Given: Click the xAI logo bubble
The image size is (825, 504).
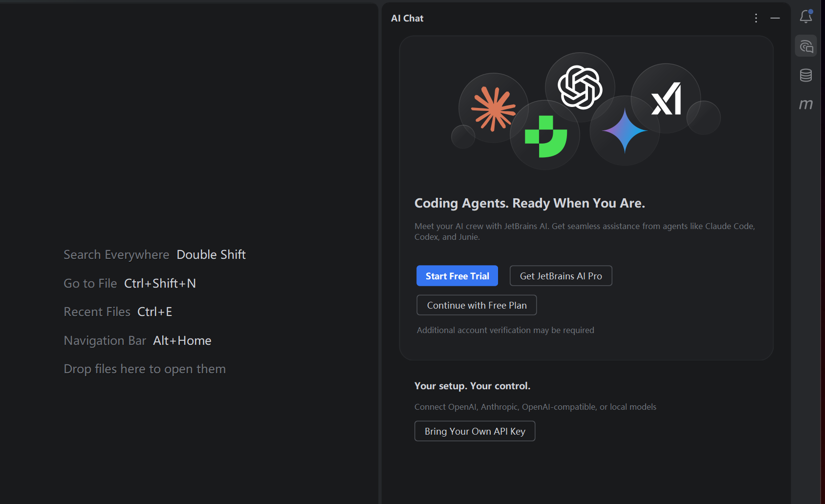Looking at the screenshot, I should pyautogui.click(x=666, y=98).
